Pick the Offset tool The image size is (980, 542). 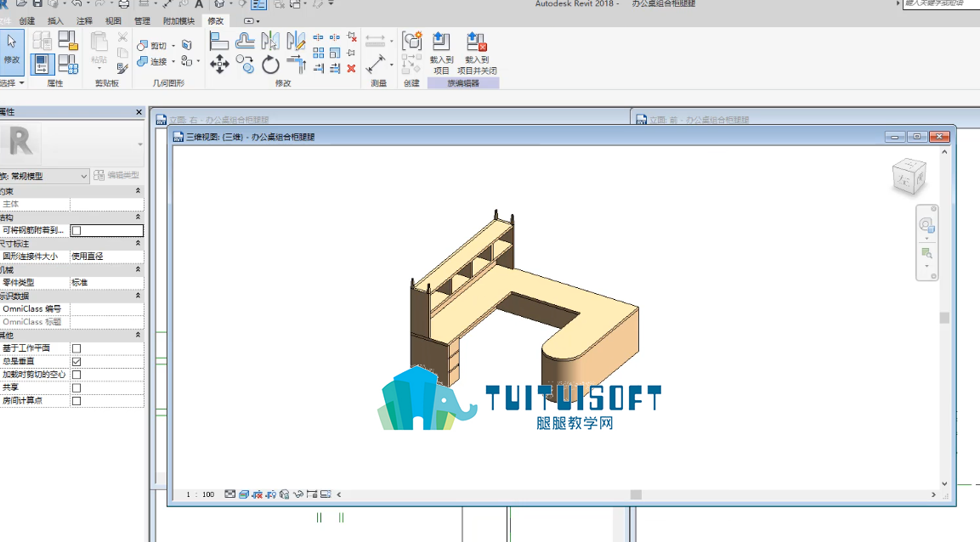pos(245,42)
